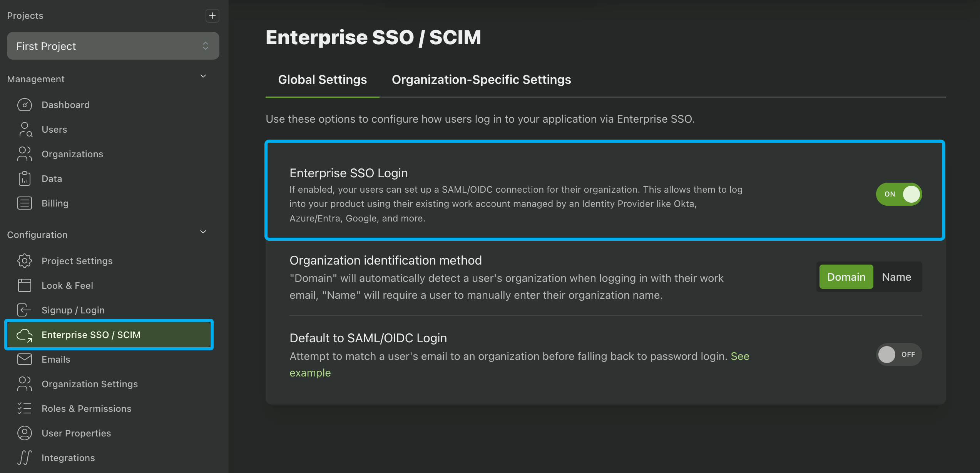Open Roles & Permissions checklist icon

[25, 408]
